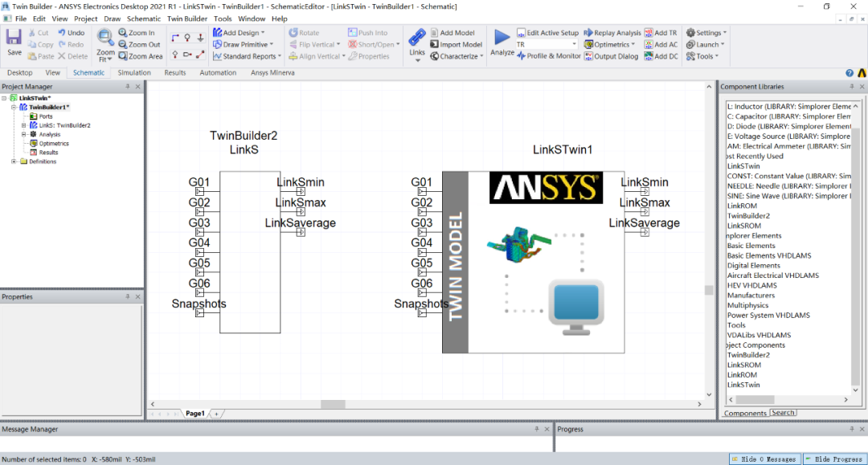Select Basic Elements VHDLAMS library
Screen dimensions: 868x465
pos(769,255)
